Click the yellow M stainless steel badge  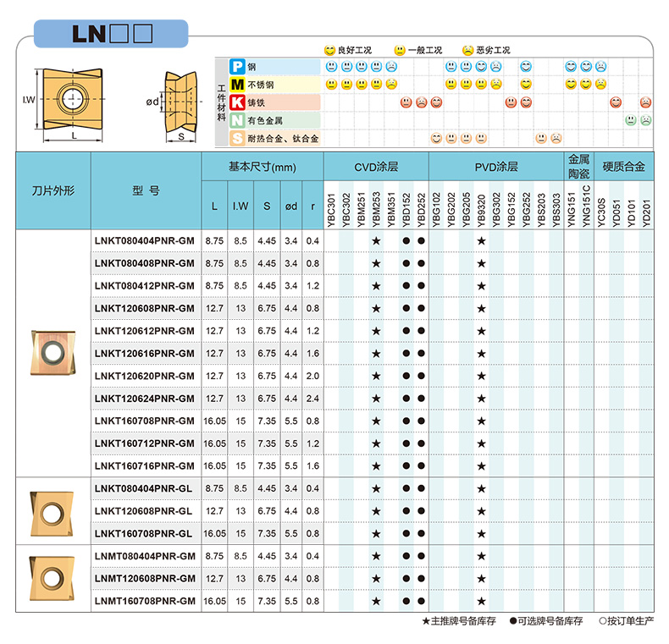click(x=237, y=85)
